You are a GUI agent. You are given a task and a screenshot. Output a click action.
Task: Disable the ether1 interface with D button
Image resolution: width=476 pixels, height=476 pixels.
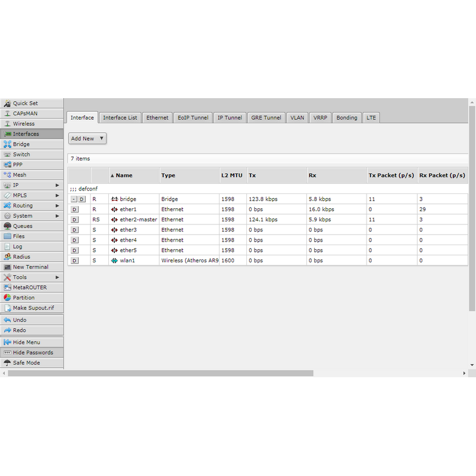tap(74, 209)
